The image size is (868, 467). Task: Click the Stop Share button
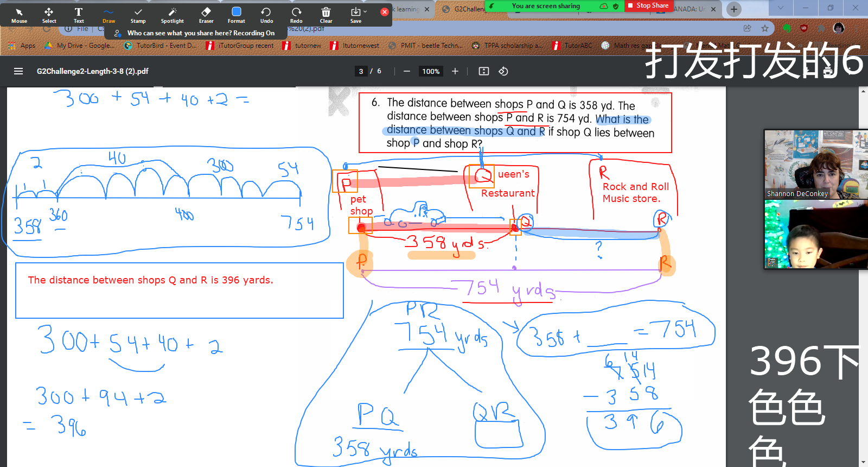648,5
